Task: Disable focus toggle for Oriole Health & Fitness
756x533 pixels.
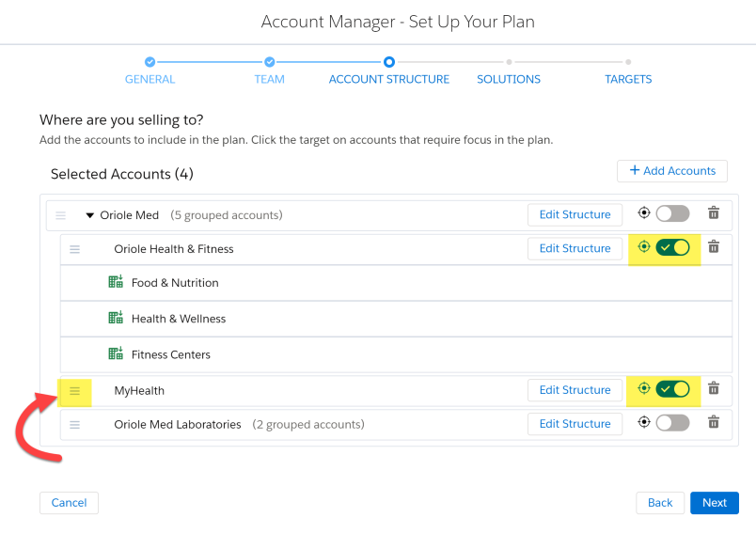Action: [672, 248]
